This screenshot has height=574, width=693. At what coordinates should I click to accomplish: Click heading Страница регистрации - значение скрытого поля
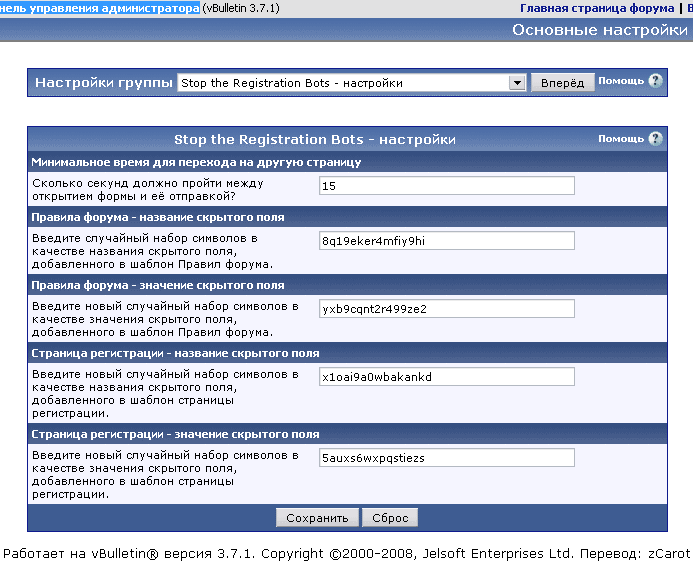tap(175, 434)
